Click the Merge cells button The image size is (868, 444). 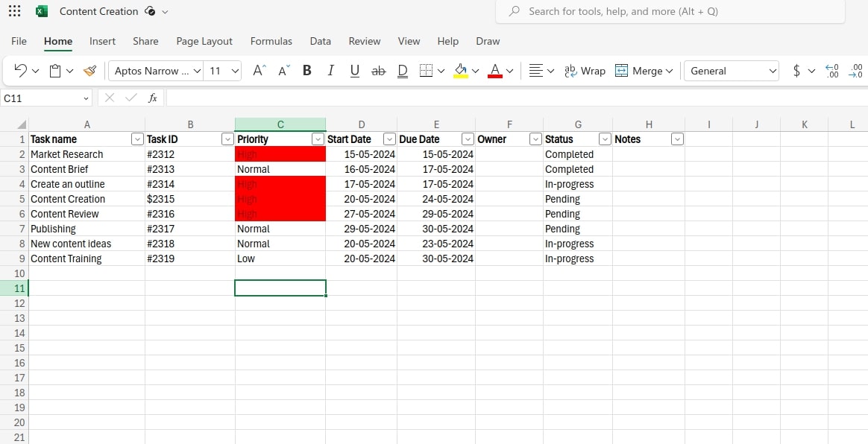pos(638,71)
